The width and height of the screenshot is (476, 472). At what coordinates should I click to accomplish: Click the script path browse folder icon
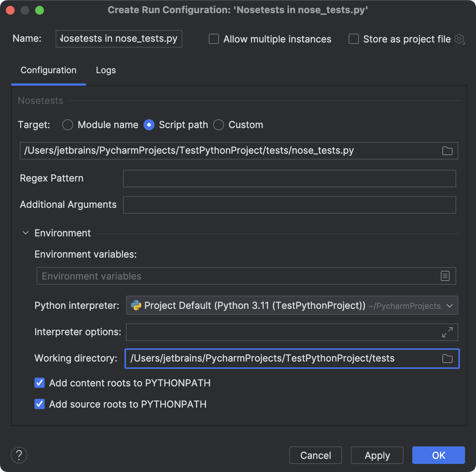click(447, 151)
